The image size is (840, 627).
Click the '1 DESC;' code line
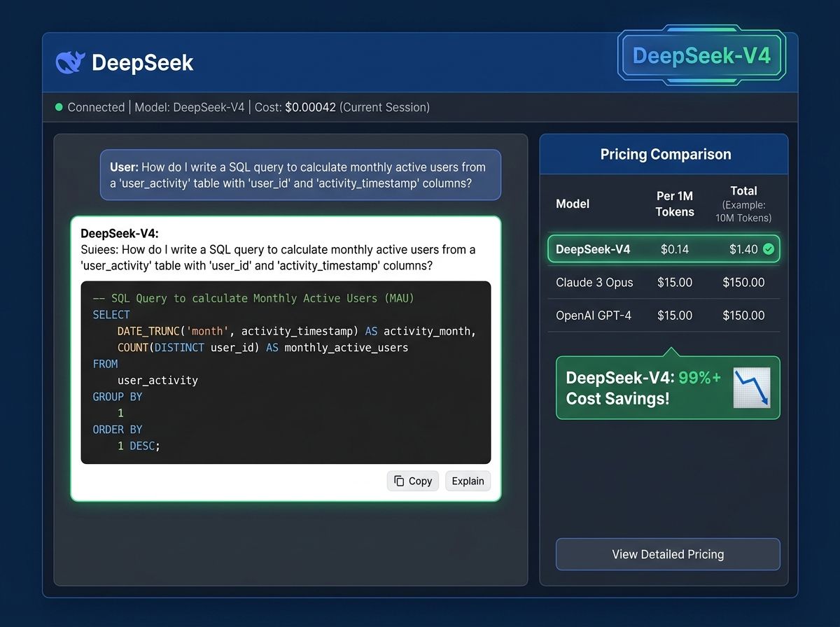[x=139, y=445]
